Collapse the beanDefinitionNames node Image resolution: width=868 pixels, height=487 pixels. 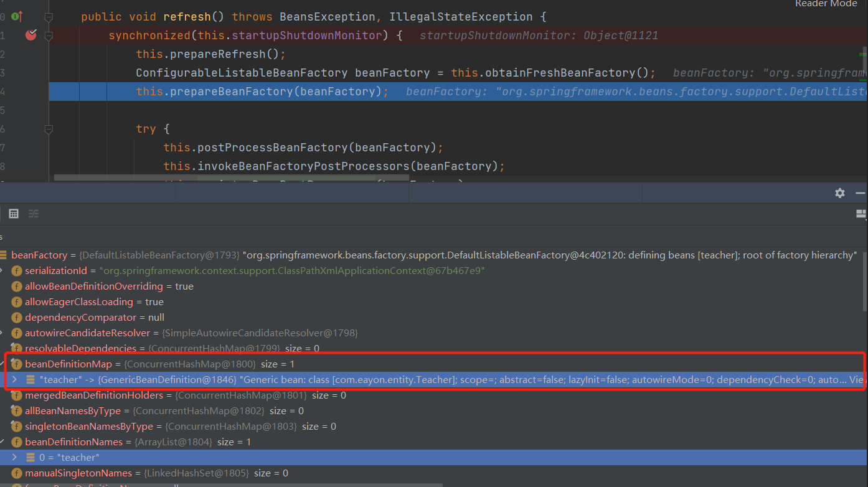[3, 442]
